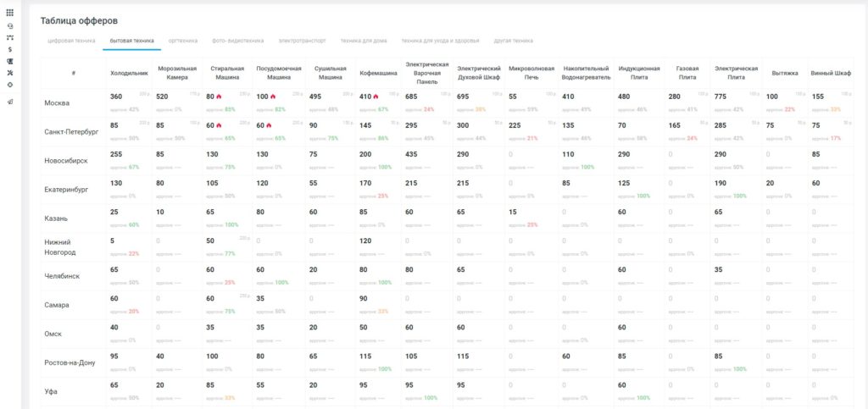Open the техника для ухода и здоровья tab
This screenshot has width=868, height=409.
[x=440, y=41]
